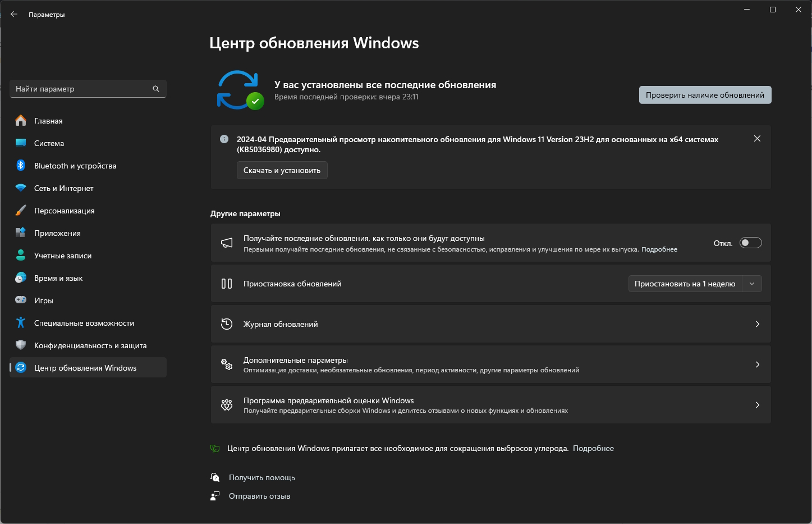Screen dimensions: 812x524
Task: Click the Получить помощь link
Action: pyautogui.click(x=262, y=477)
